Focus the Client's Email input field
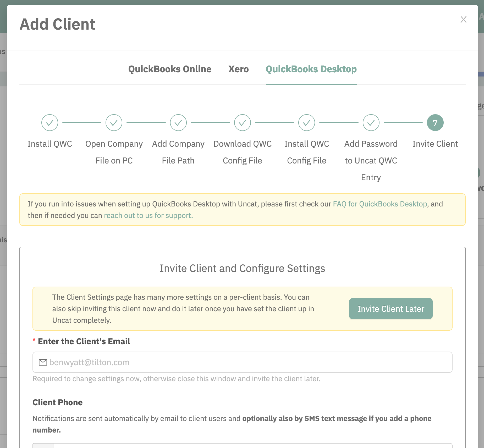 coord(243,362)
